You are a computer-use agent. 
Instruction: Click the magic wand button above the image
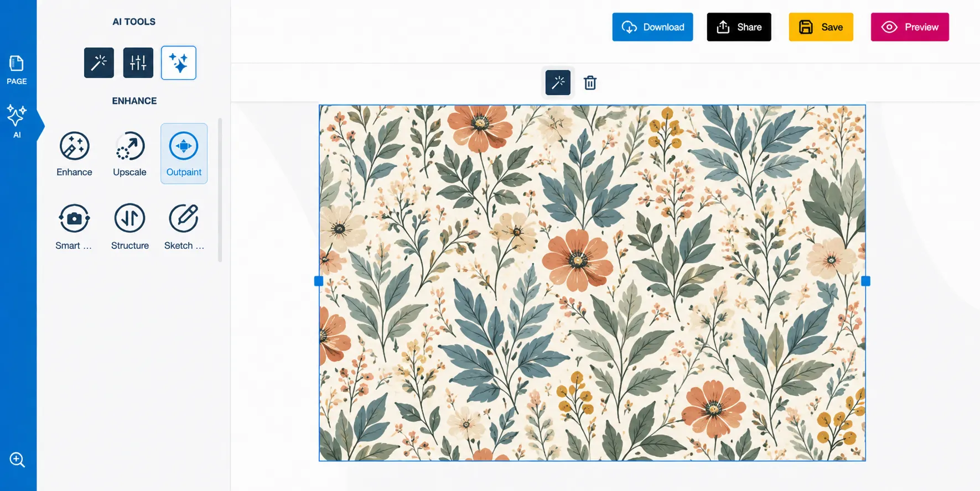click(558, 83)
